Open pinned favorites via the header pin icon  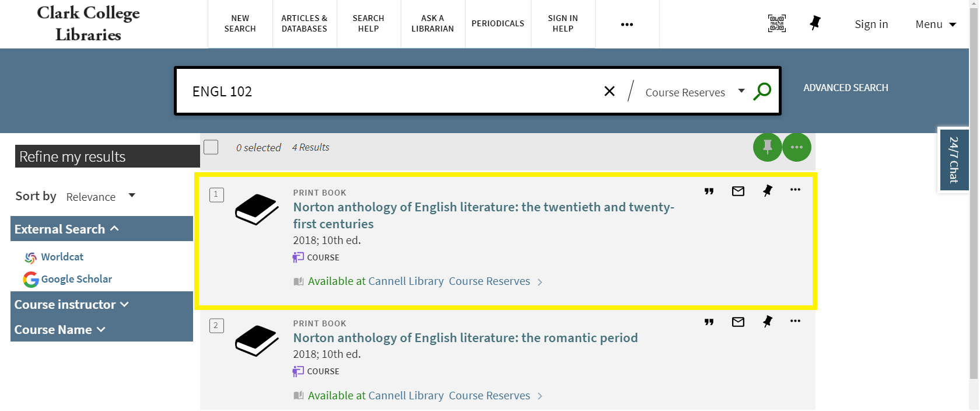coord(815,23)
